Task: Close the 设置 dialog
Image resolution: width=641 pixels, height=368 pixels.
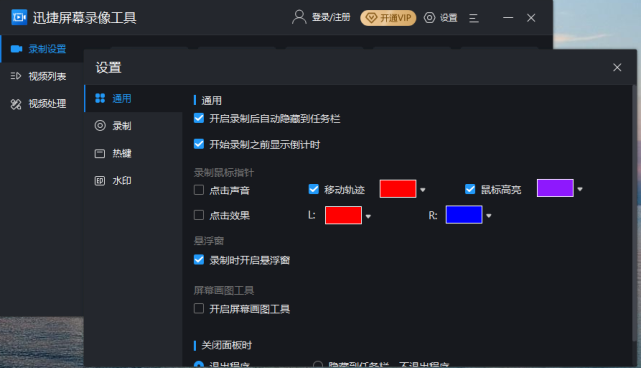Action: (x=617, y=67)
